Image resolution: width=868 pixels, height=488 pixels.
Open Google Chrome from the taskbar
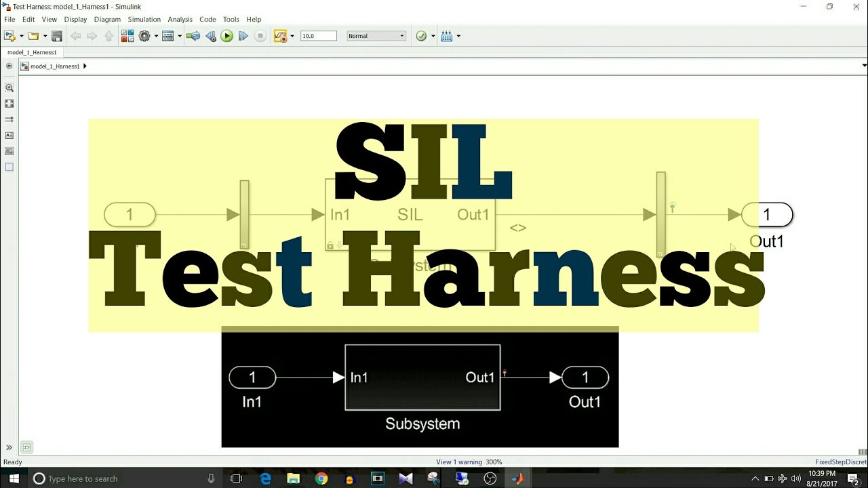(321, 479)
